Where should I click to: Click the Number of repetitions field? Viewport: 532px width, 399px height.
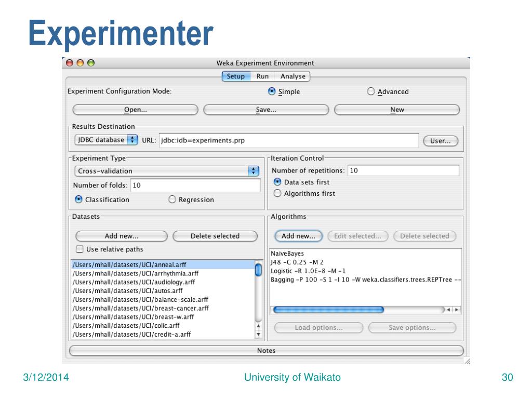pyautogui.click(x=403, y=170)
